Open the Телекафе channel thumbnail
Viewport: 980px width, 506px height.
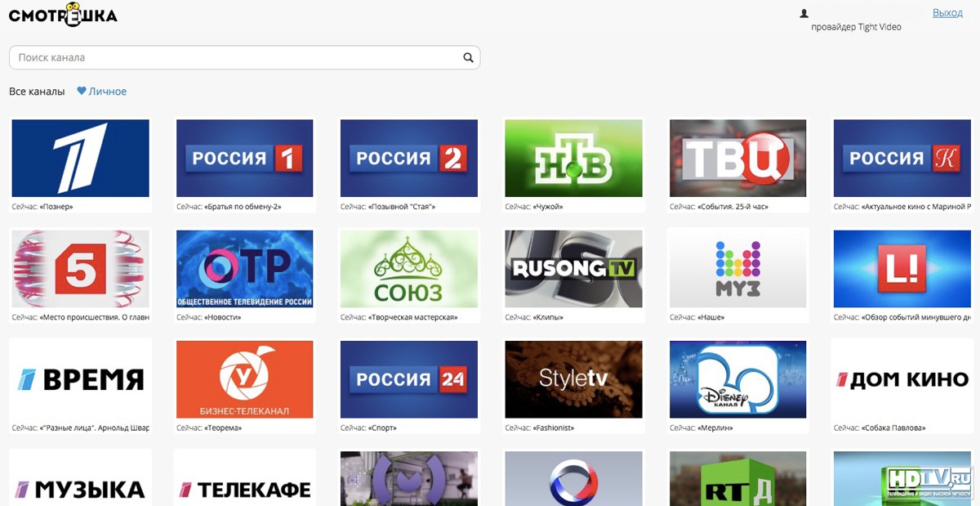pyautogui.click(x=245, y=478)
